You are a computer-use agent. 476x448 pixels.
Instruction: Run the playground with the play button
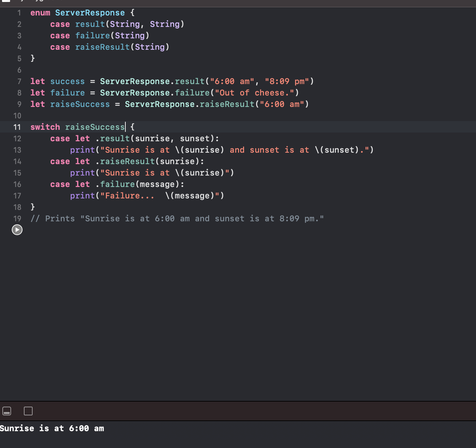coord(17,230)
